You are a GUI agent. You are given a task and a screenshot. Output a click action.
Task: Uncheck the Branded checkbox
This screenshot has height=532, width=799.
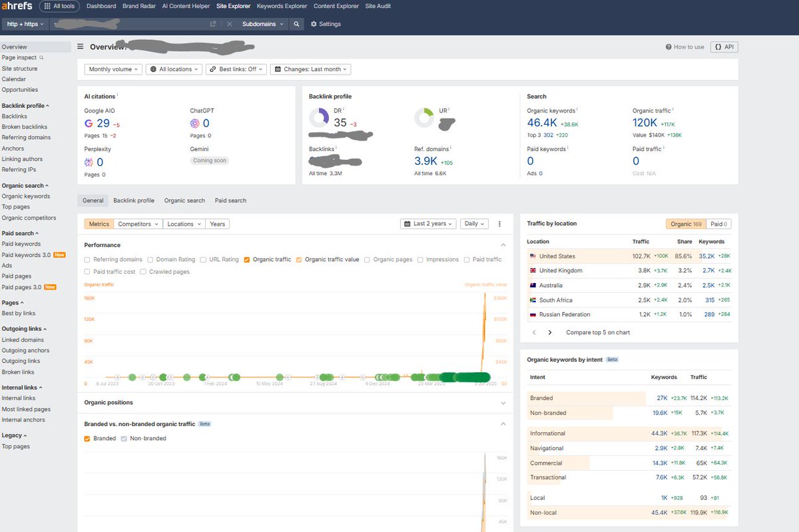coord(87,439)
